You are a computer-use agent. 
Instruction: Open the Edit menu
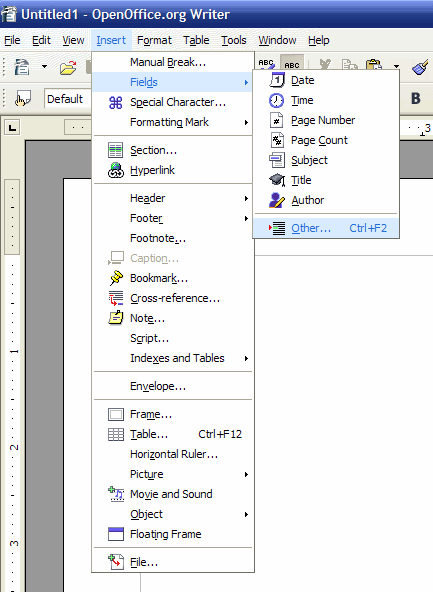pyautogui.click(x=41, y=40)
